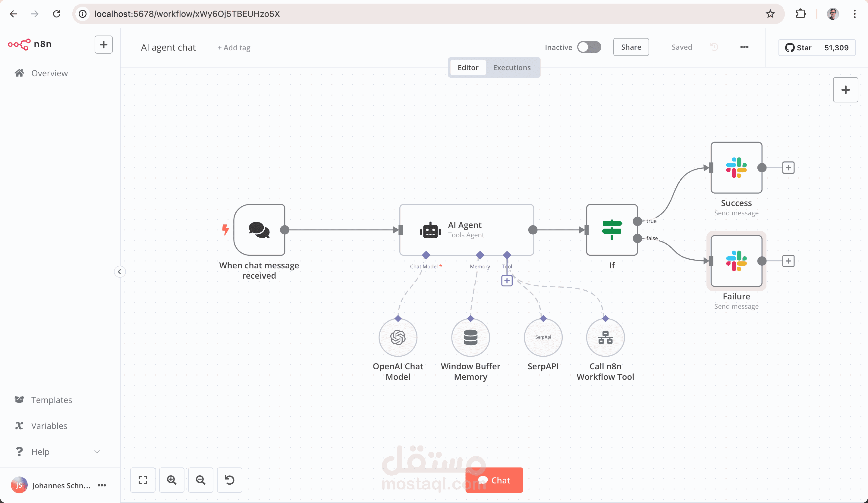Click the Add tag field
Screen dimensions: 868x503
point(234,48)
